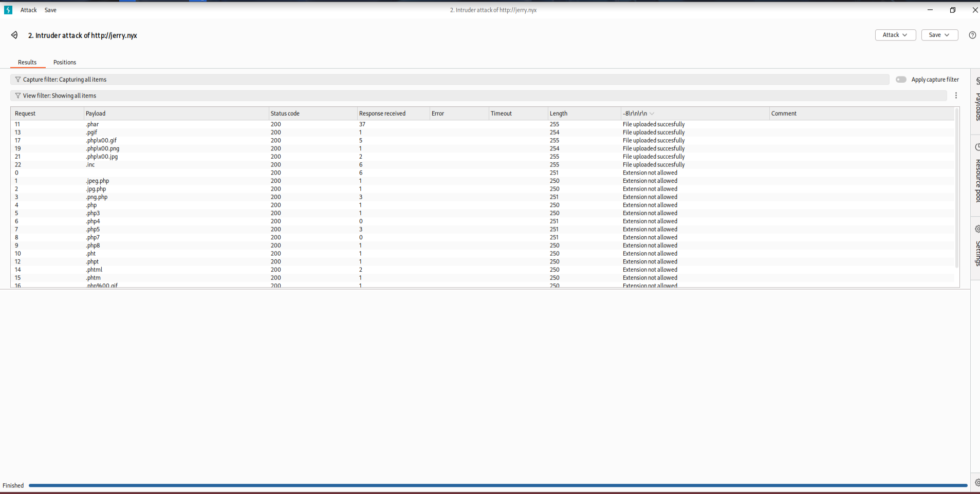This screenshot has height=494, width=980.
Task: Click the Finished attack progress bar
Action: click(497, 485)
